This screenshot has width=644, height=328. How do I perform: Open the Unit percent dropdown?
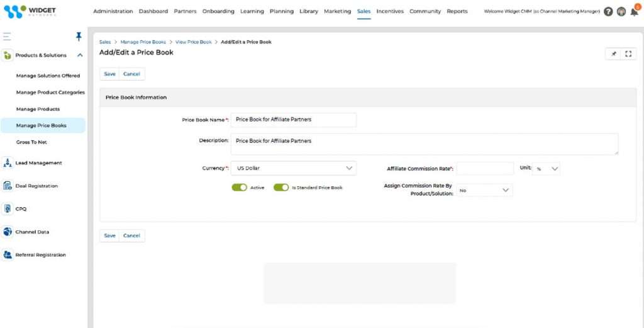547,169
